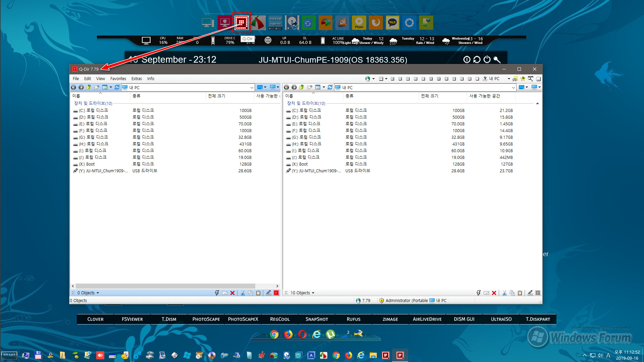This screenshot has width=644, height=362.
Task: Click lightning bolt icon in right pane status bar
Action: 479,293
